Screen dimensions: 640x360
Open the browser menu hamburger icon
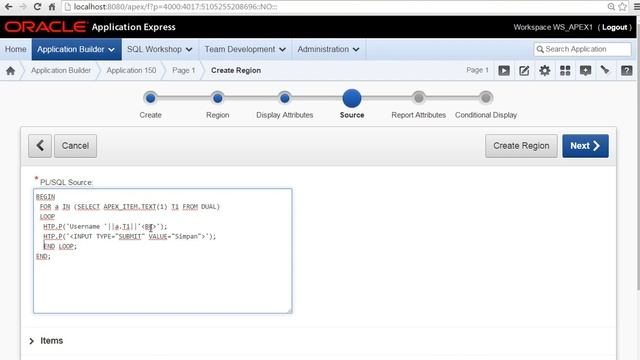636,7
